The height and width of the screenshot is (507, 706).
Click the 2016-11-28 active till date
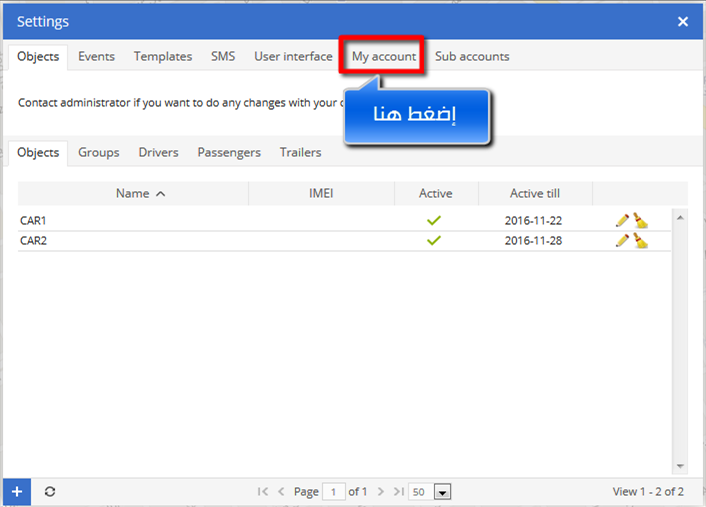pos(533,241)
